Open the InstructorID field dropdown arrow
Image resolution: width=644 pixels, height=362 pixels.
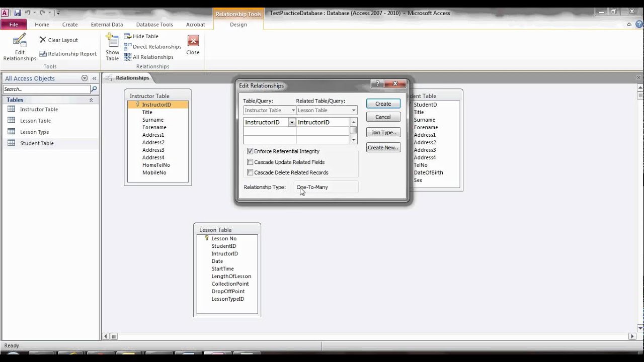(x=292, y=122)
